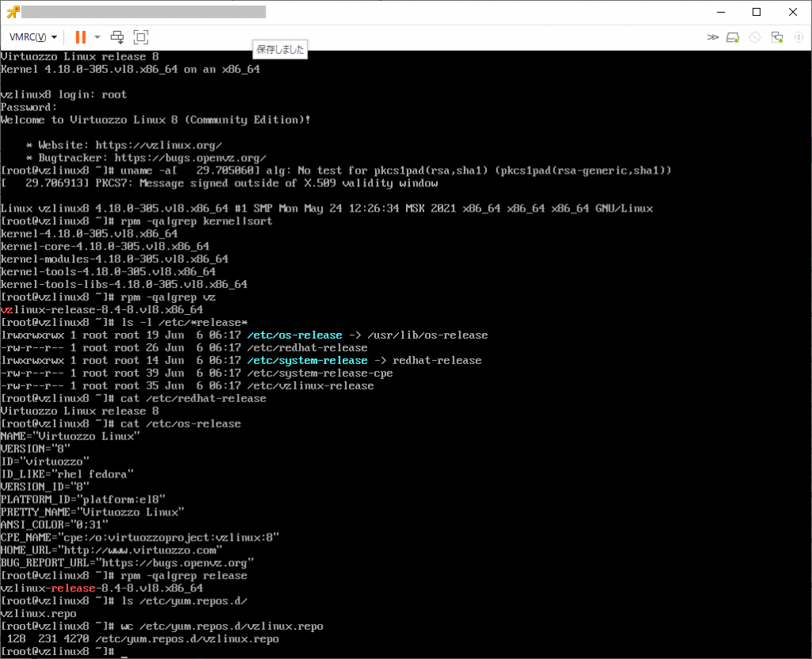
Task: Click the ID_LIKE="rhel fedora" line
Action: point(67,474)
